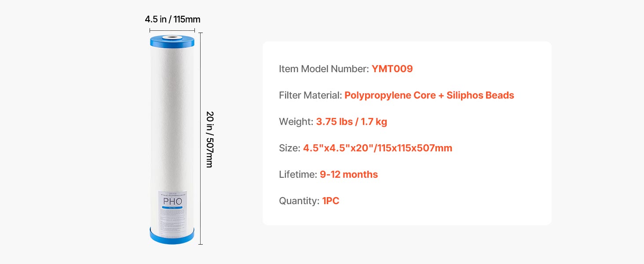Click the Quantity label
Image resolution: width=644 pixels, height=264 pixels.
pyautogui.click(x=299, y=201)
